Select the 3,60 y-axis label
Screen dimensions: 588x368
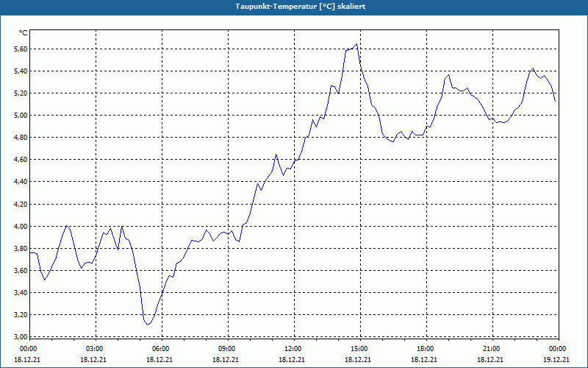(21, 271)
